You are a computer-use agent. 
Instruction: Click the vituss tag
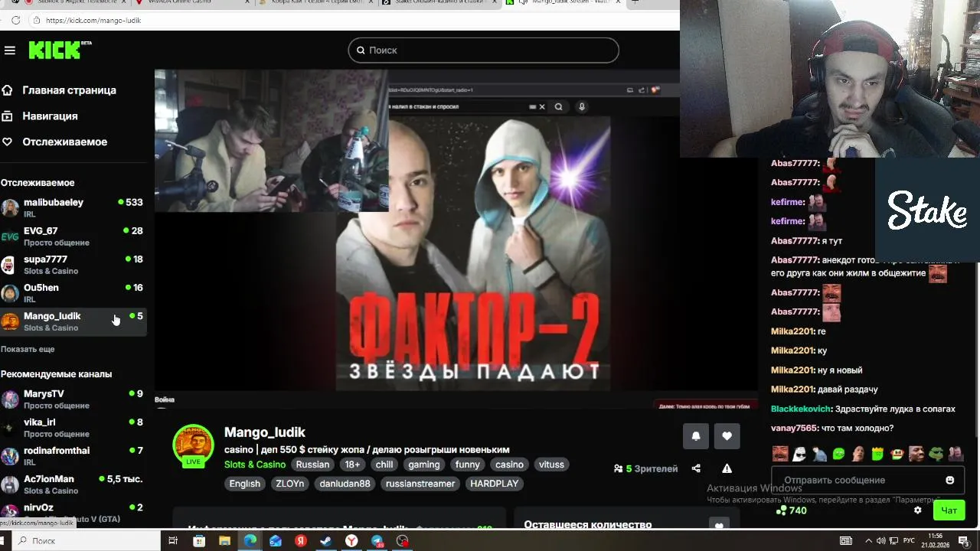click(x=551, y=465)
